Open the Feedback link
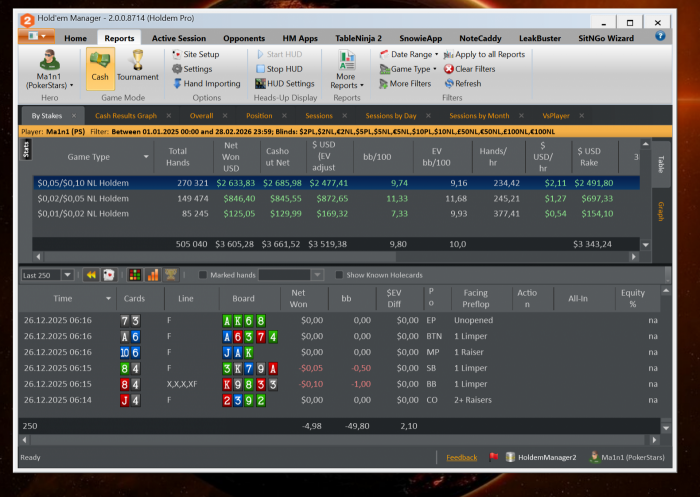This screenshot has height=497, width=700. tap(462, 458)
